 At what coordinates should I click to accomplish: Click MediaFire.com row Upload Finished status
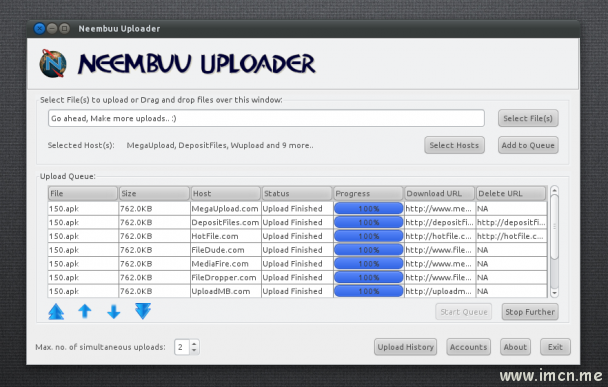(297, 264)
